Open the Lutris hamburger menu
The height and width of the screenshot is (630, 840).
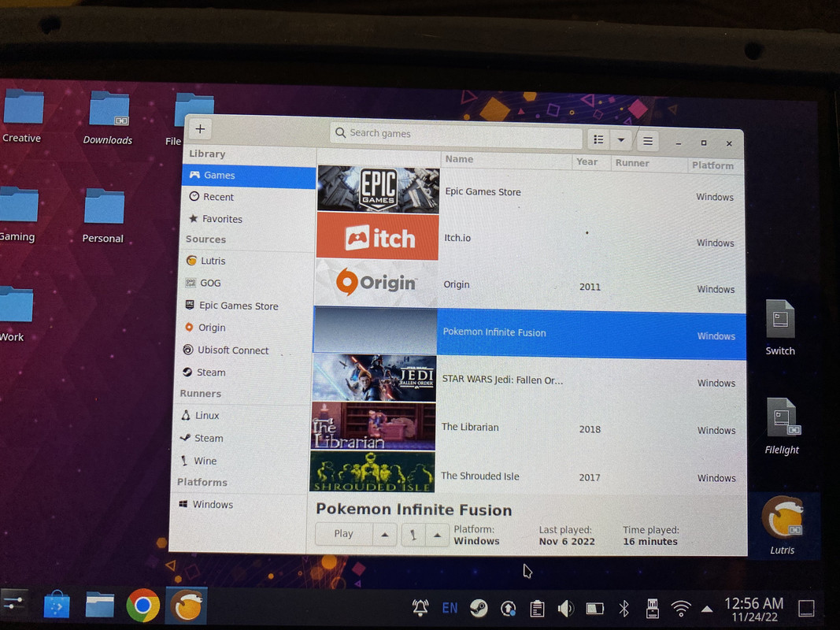(648, 142)
